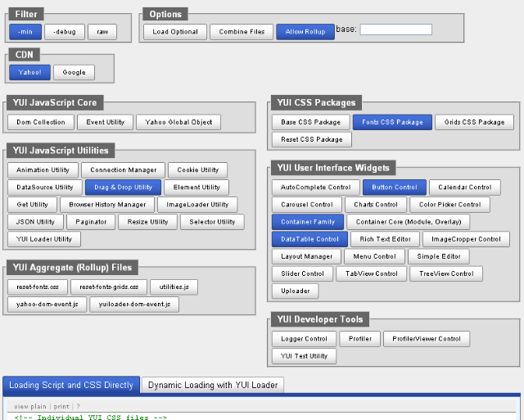Add ProfilerViewer Control
Image resolution: width=524 pixels, height=420 pixels.
(x=427, y=339)
